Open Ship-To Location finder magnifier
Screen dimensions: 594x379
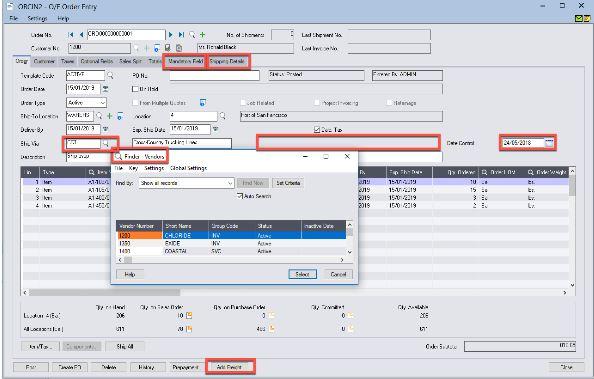[x=99, y=116]
